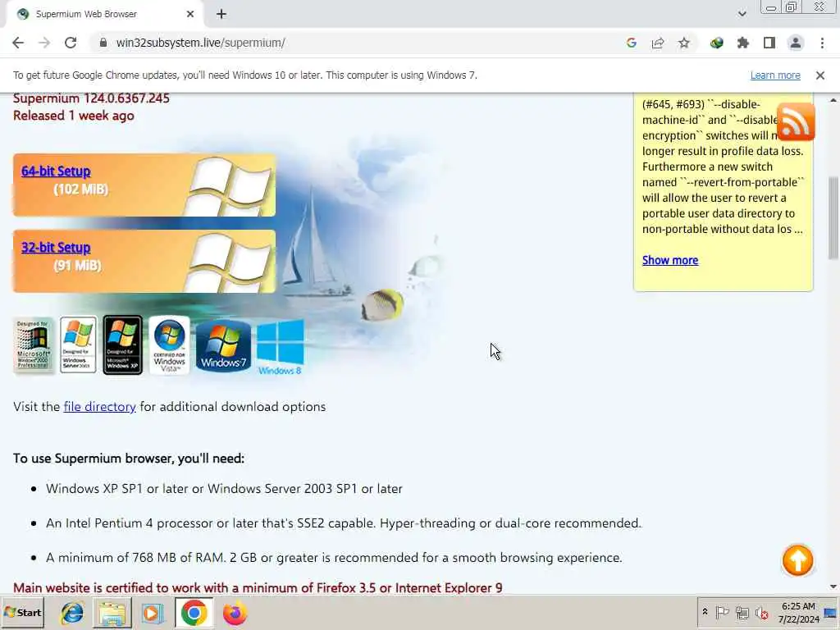Click the Show desktop button

tap(831, 613)
